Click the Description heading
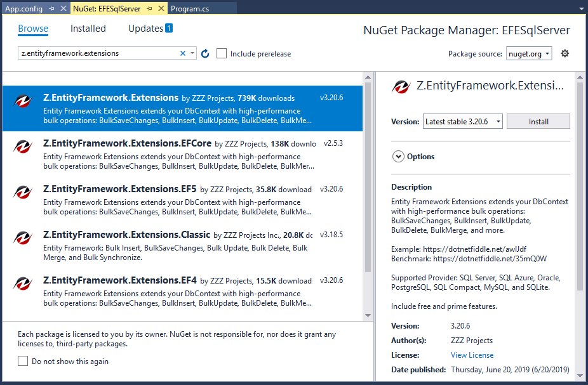 coord(411,187)
